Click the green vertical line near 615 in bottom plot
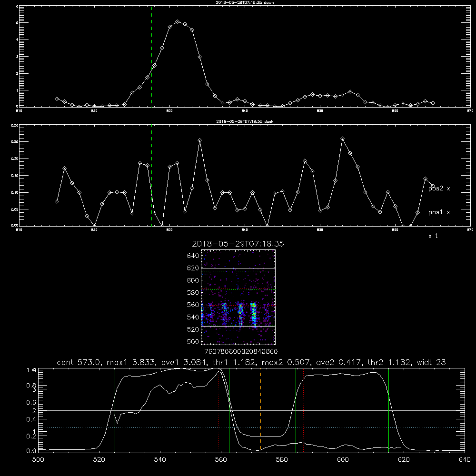476x476 pixels. click(388, 410)
